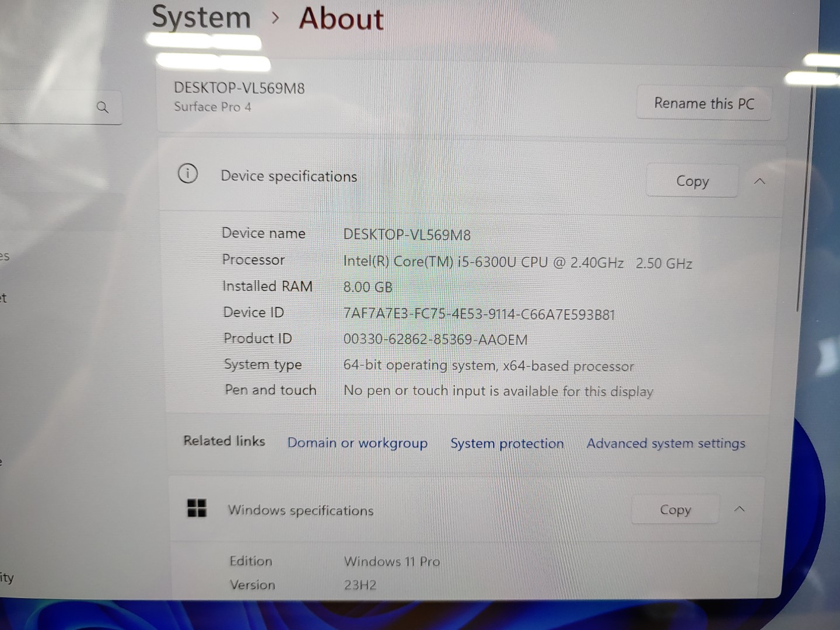This screenshot has width=840, height=630.
Task: Click the info icon beside Device specifications
Action: point(188,174)
